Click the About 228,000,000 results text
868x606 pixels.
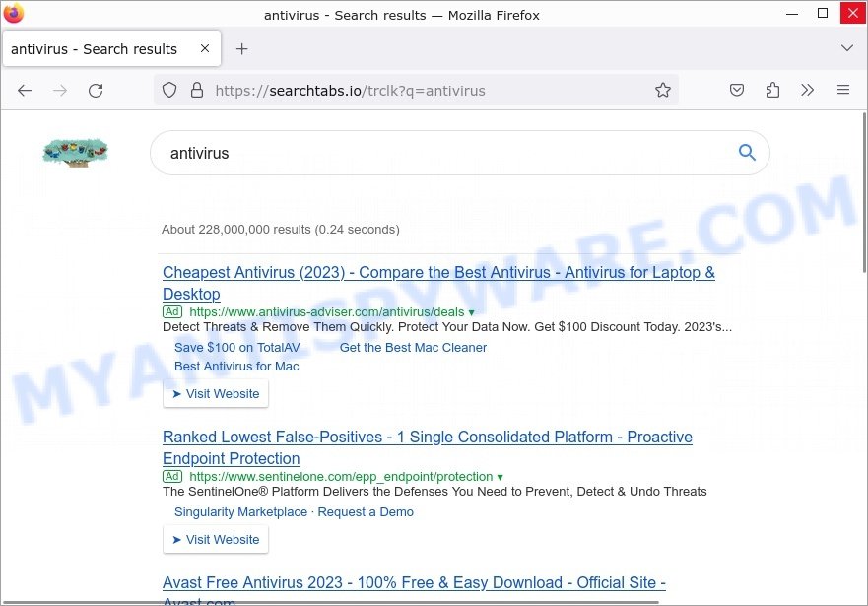(x=281, y=230)
